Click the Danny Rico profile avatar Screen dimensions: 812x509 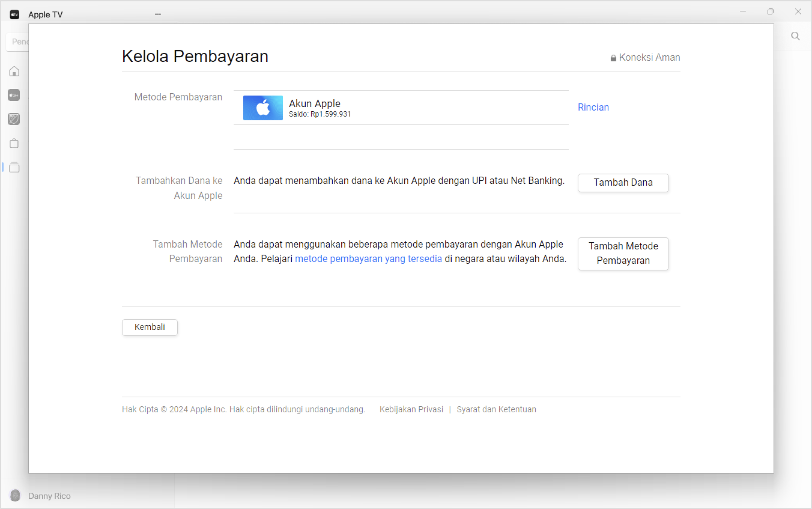(15, 495)
